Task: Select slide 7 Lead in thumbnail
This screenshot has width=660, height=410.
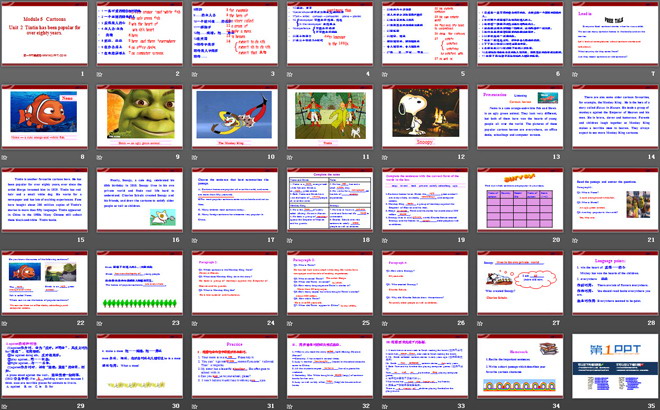Action: click(x=615, y=34)
